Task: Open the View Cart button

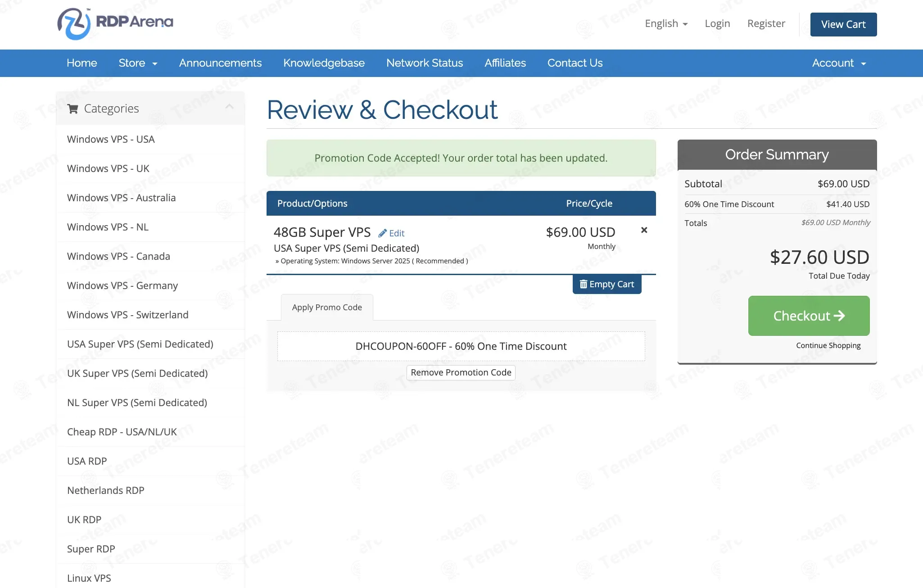Action: pos(843,24)
